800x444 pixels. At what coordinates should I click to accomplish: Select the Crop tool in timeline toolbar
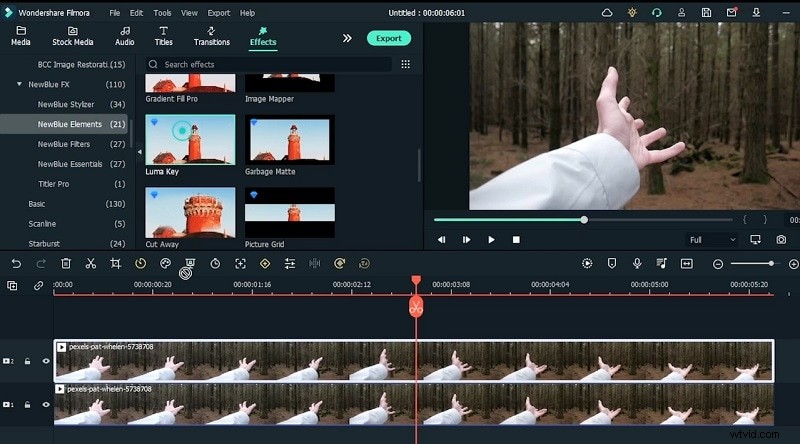115,263
